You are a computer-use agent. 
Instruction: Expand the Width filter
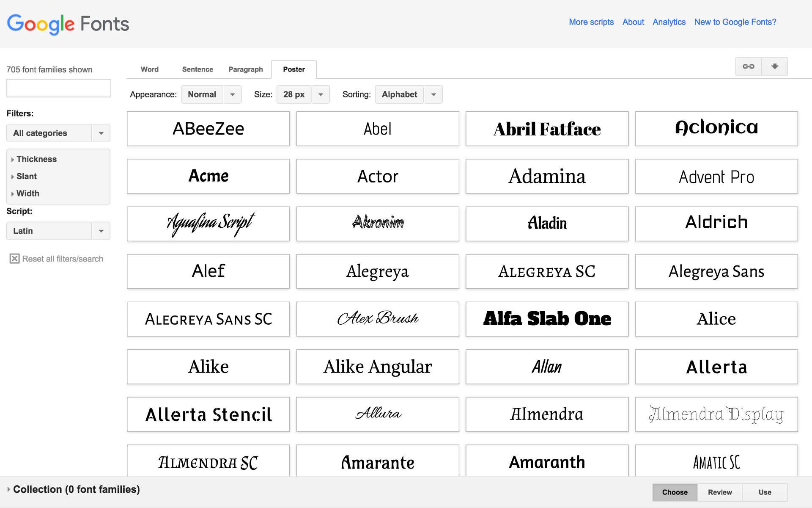[27, 193]
